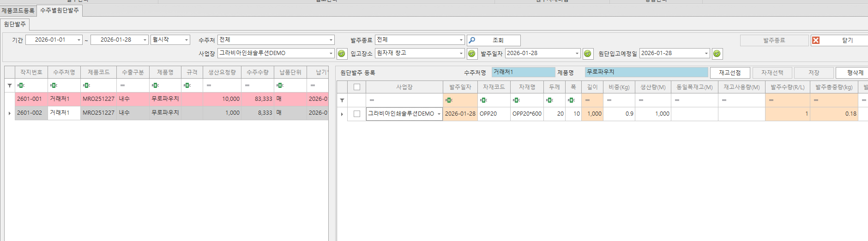Open the 사업장 그라비아인쇄솔루션DEMO dropdown in filter bar
The image size is (868, 241).
331,53
